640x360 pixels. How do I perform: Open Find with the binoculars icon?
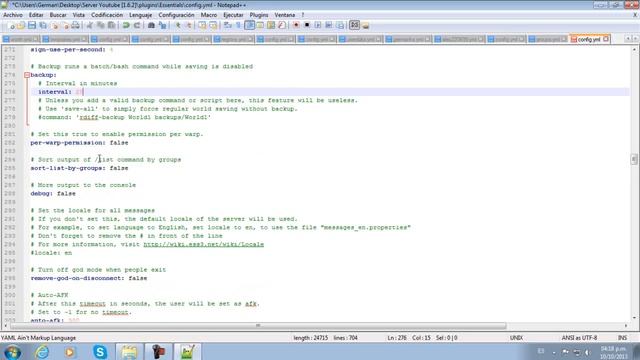[151, 25]
